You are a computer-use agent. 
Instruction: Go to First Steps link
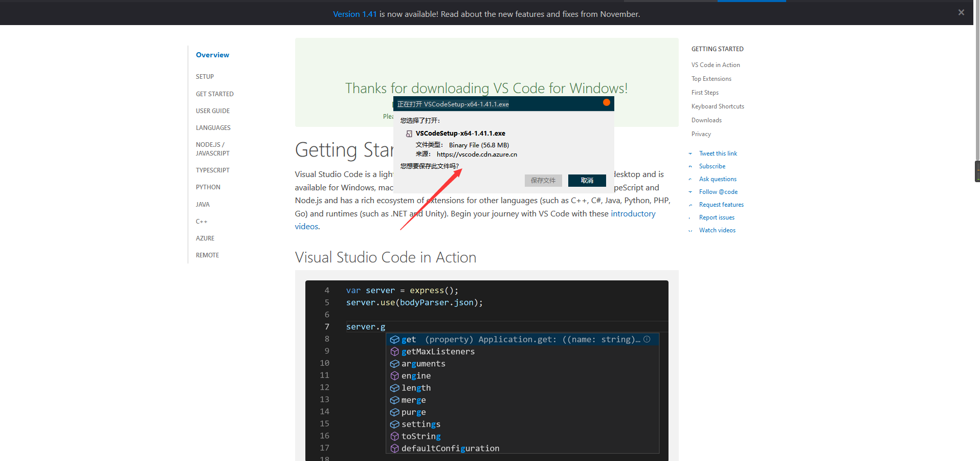click(x=705, y=93)
